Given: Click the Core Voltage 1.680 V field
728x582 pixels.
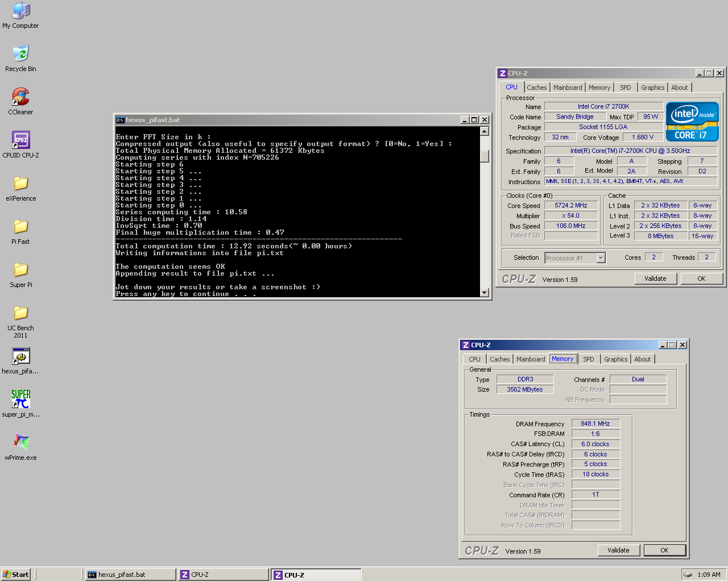Looking at the screenshot, I should point(643,137).
